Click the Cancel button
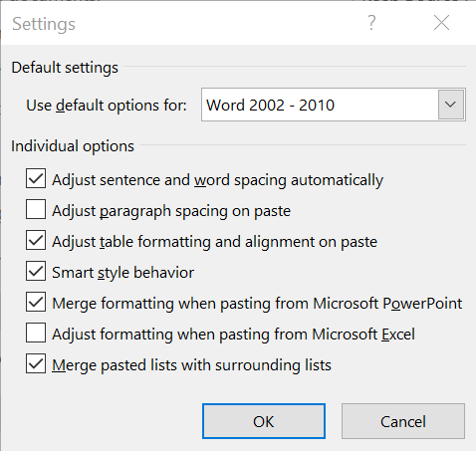This screenshot has width=476, height=451. pos(403,421)
